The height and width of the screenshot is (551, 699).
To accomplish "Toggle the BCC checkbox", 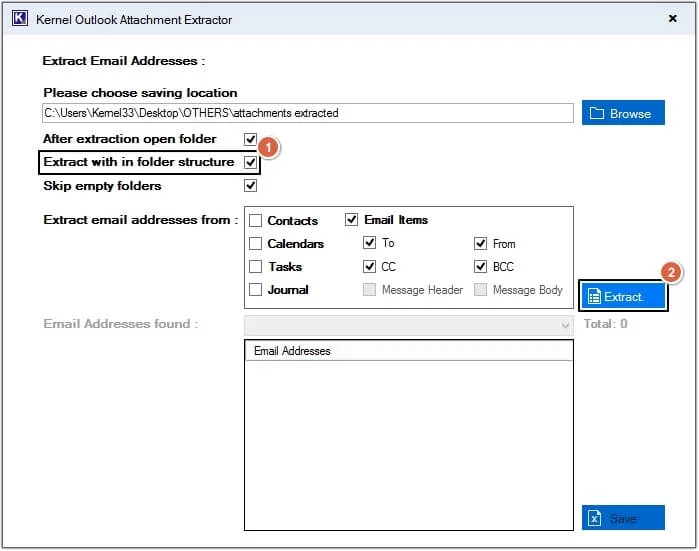I will 480,267.
